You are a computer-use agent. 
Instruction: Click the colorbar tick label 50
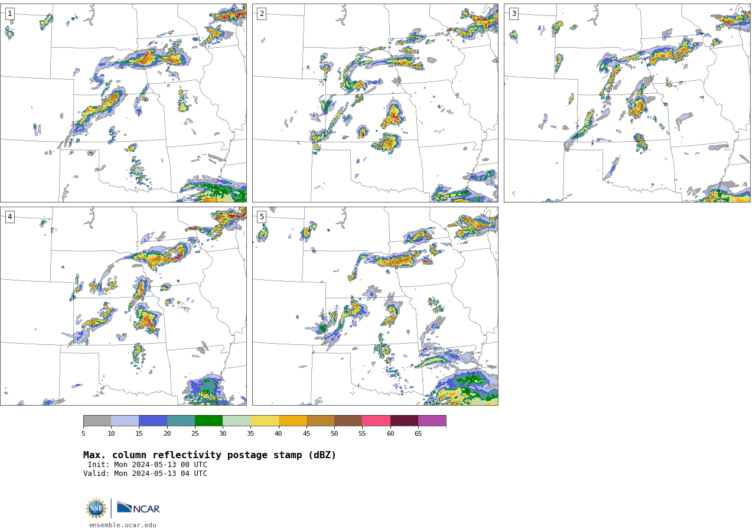[x=334, y=434]
